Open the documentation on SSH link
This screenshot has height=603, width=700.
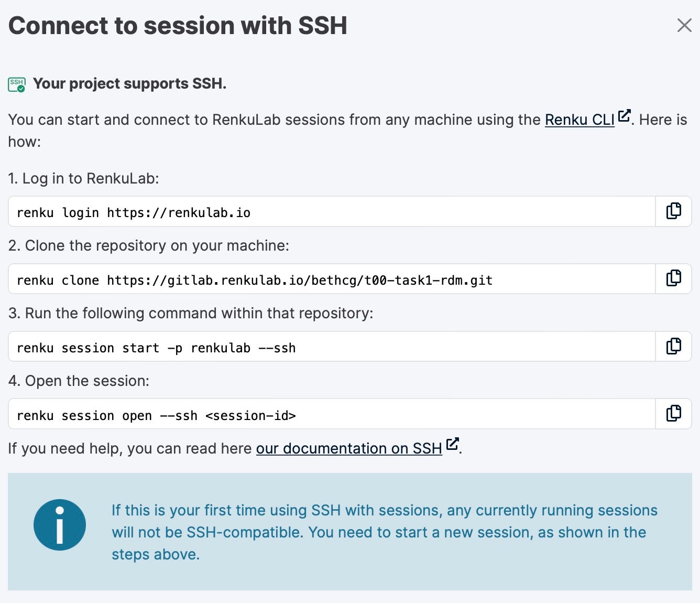pos(348,449)
